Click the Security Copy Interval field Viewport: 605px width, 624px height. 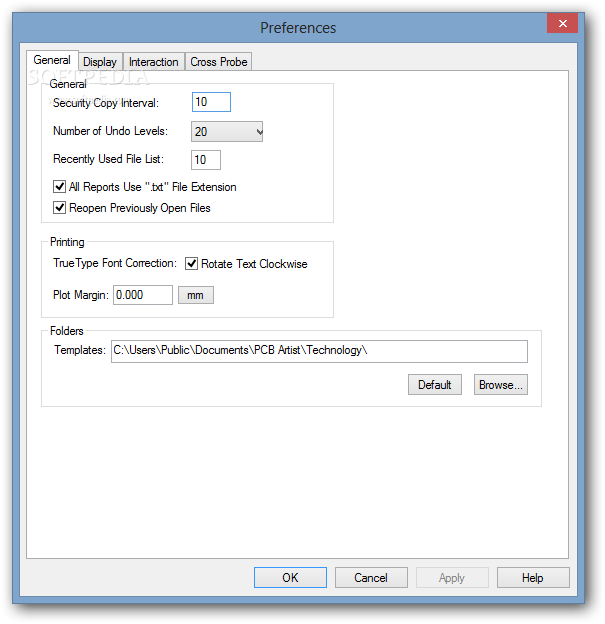coord(211,102)
